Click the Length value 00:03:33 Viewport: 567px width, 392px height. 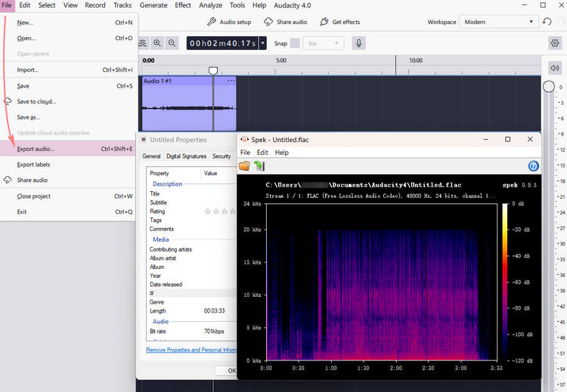click(x=214, y=310)
